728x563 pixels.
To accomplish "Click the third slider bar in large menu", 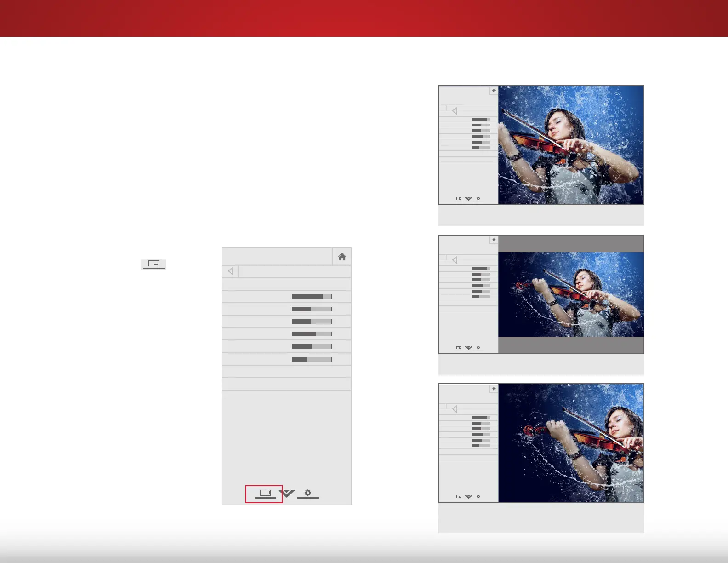I will [312, 322].
